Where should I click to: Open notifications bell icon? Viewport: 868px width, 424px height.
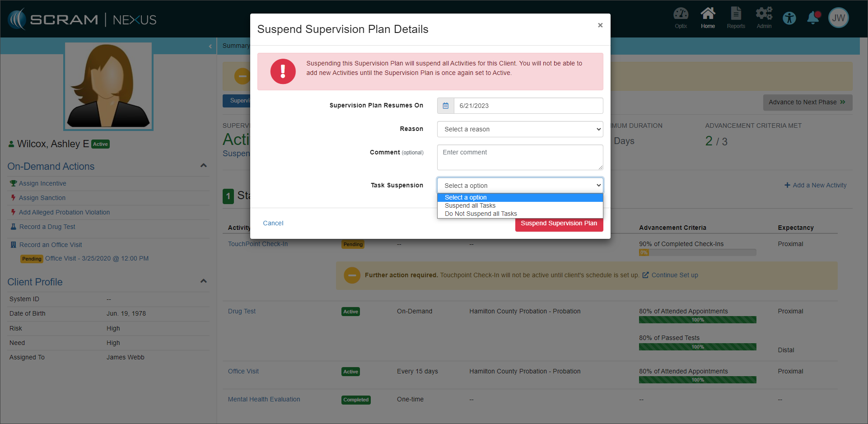[813, 18]
